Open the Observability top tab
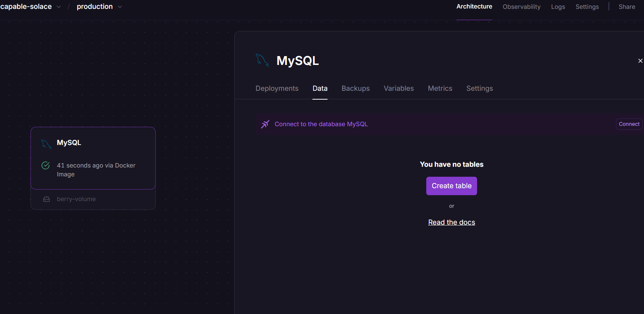Screen dimensions: 644x314 pos(521,7)
